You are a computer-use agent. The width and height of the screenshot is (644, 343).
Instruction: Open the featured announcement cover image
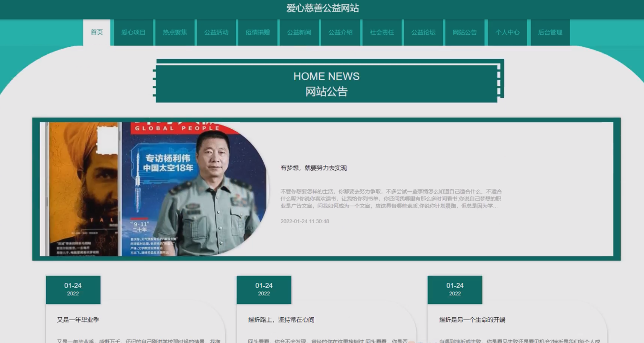(x=155, y=189)
